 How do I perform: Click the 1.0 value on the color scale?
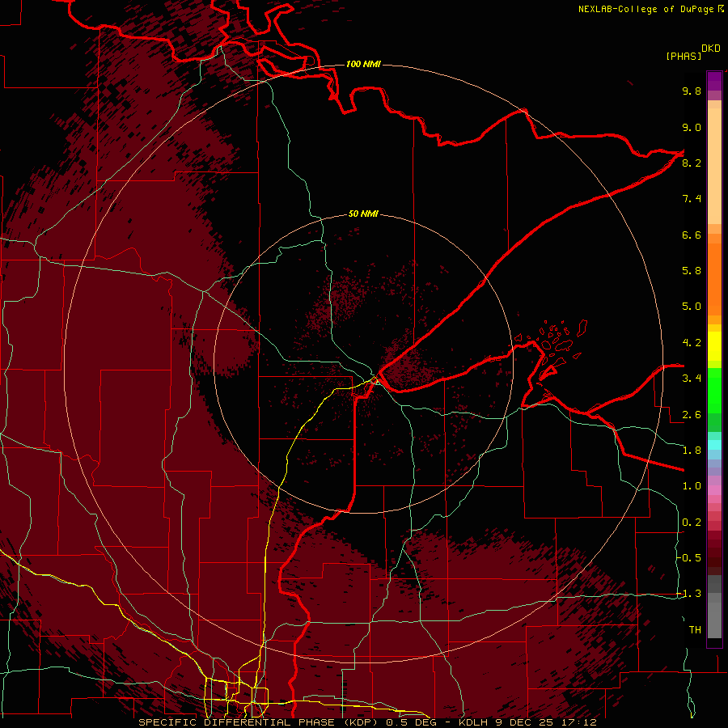[x=692, y=486]
